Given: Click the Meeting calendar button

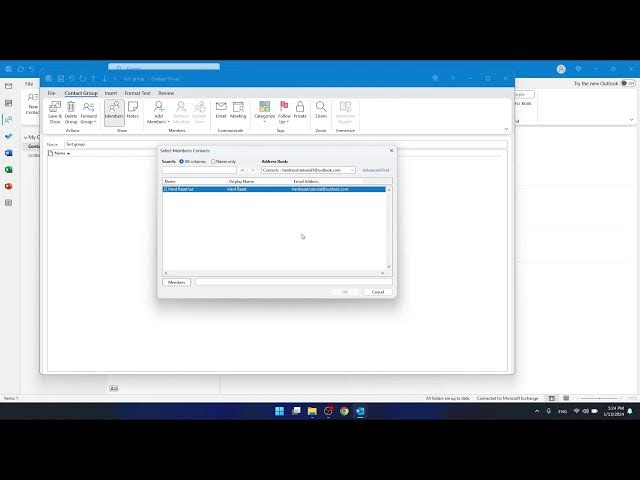Looking at the screenshot, I should [238, 111].
